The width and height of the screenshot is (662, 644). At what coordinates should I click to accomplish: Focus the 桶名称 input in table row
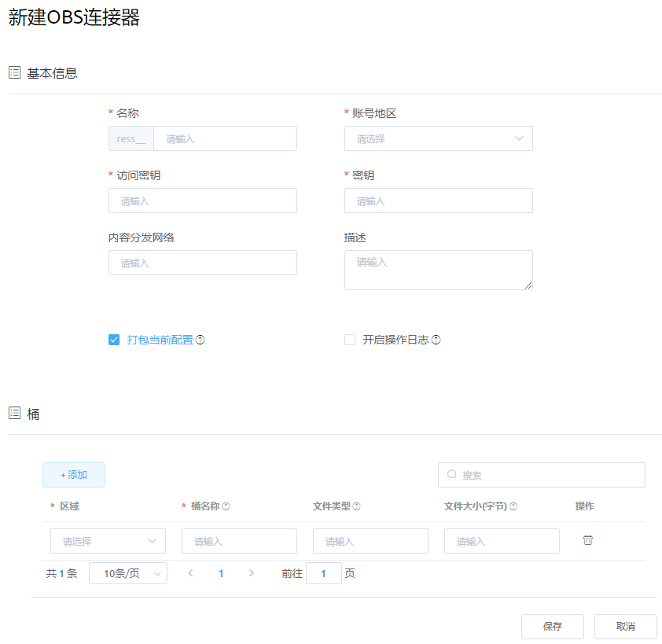tap(239, 541)
